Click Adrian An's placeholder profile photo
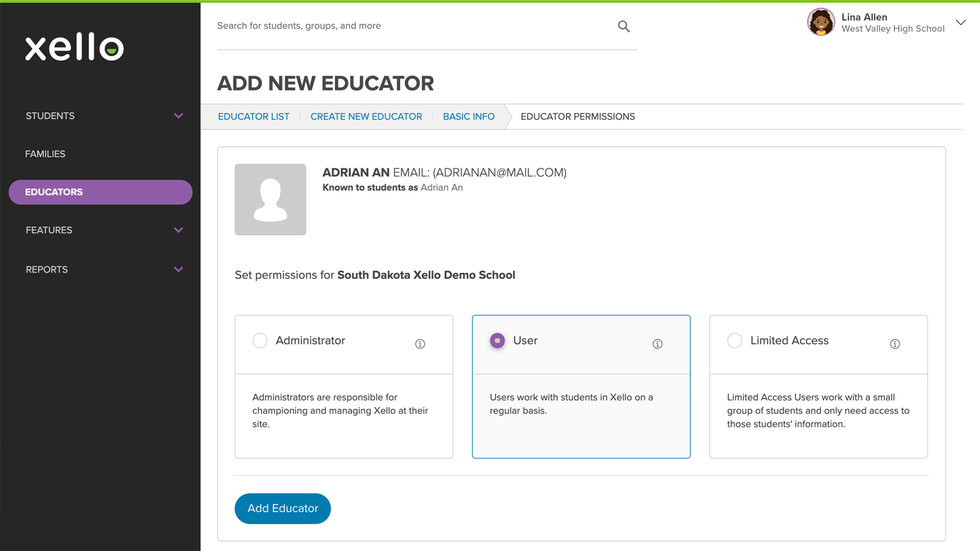The height and width of the screenshot is (551, 980). coord(271,200)
